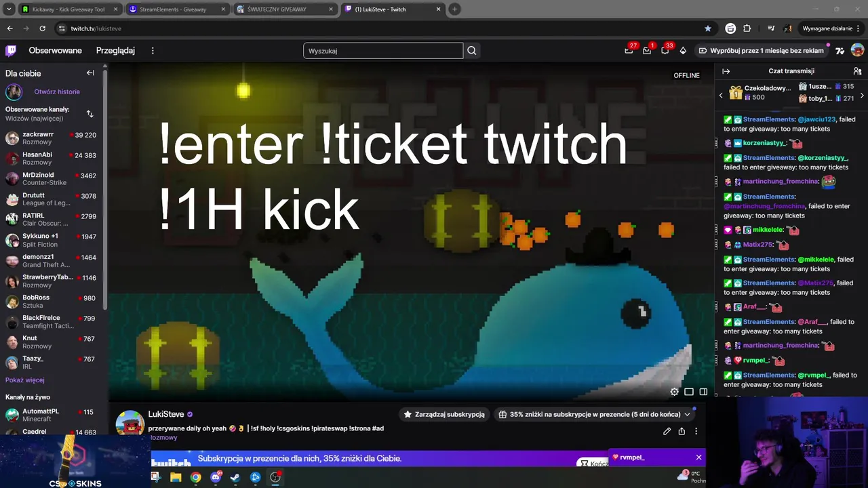Open Discord from the taskbar
This screenshot has height=488, width=868.
click(216, 477)
